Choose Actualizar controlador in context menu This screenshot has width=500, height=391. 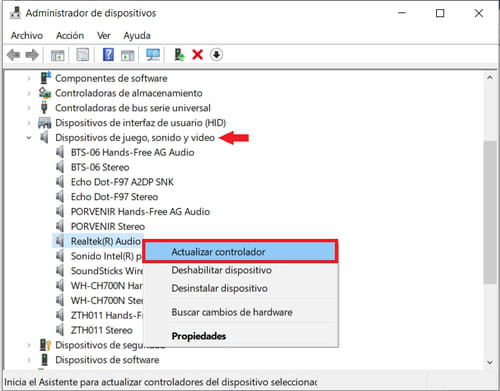pos(240,252)
